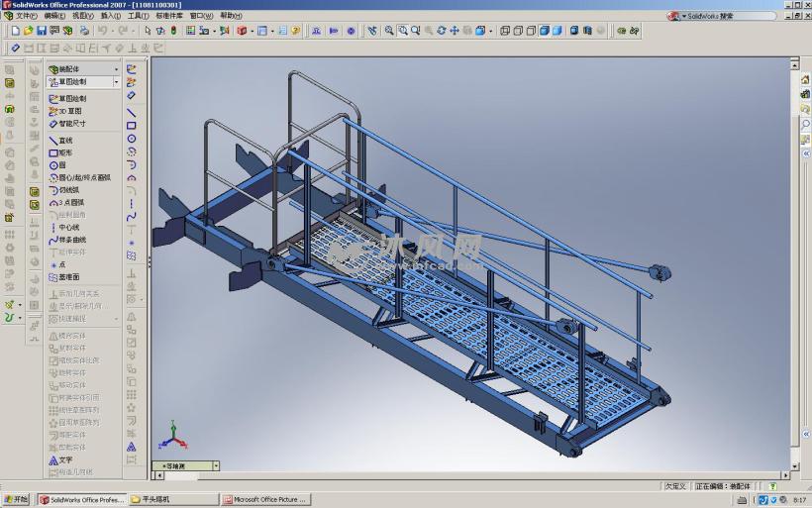Viewport: 812px width, 508px height.
Task: Open the 装配体 CommandManager dropdown arrow
Action: pos(116,69)
